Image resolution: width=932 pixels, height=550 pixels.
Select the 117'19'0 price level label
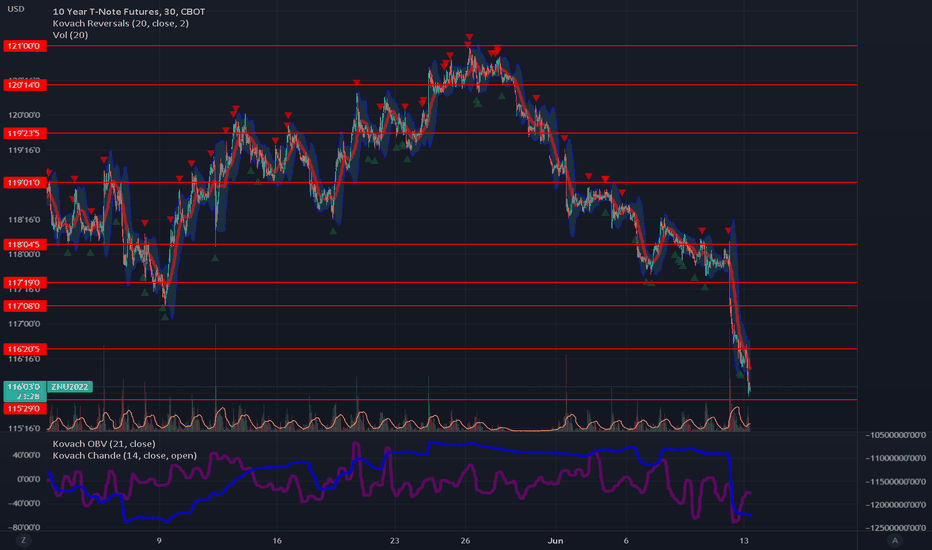pyautogui.click(x=25, y=282)
